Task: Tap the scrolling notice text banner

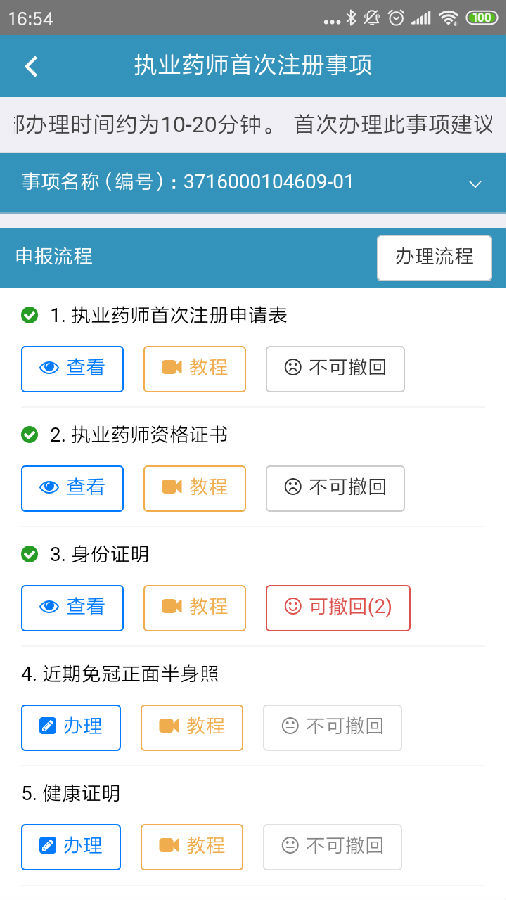Action: pos(253,125)
